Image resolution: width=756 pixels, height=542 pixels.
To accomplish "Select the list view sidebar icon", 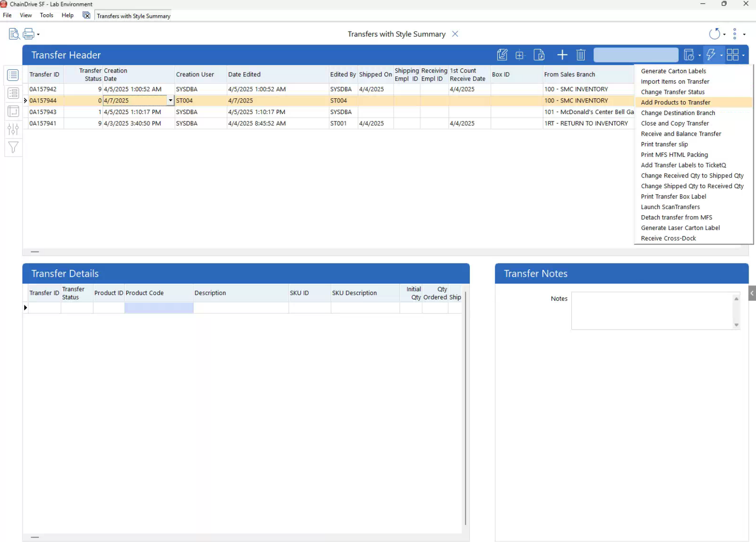I will click(13, 75).
